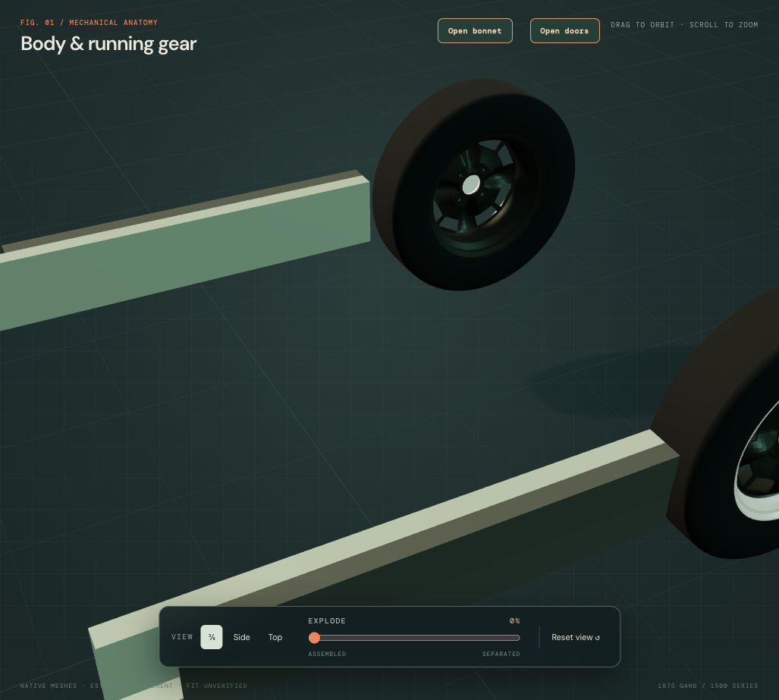Click the '0%' explode value
Image resolution: width=779 pixels, height=700 pixels.
pyautogui.click(x=515, y=621)
